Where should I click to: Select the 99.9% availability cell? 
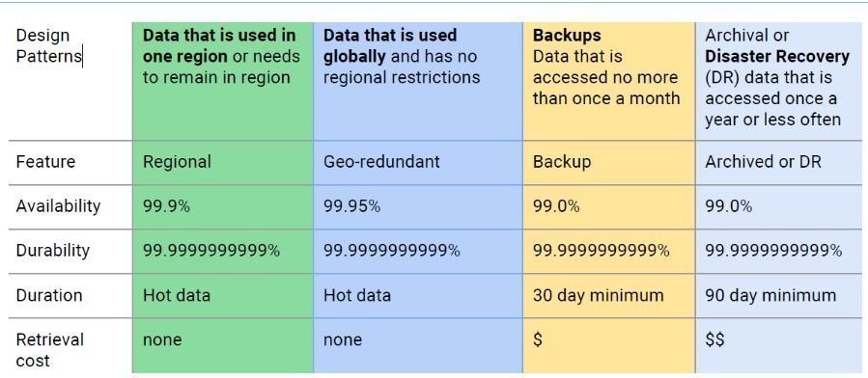pos(222,206)
